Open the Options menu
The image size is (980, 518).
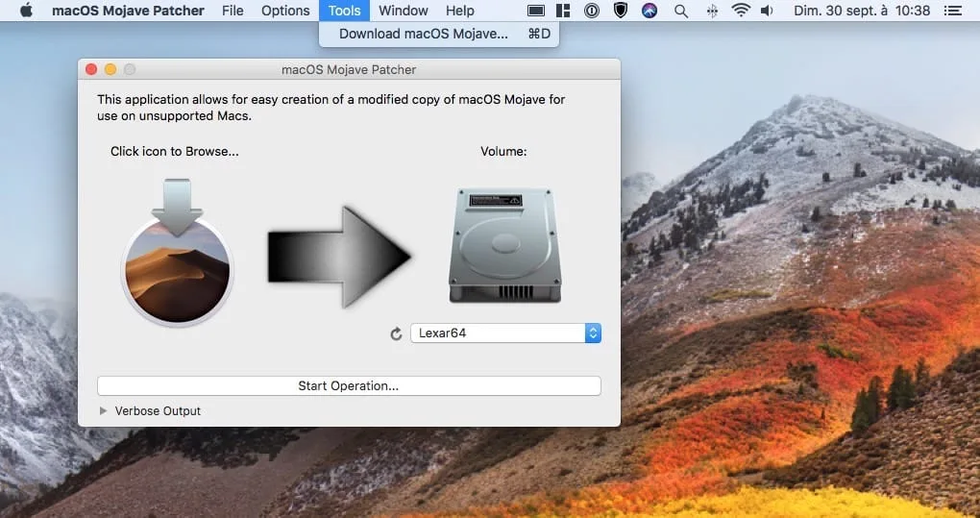pyautogui.click(x=285, y=11)
